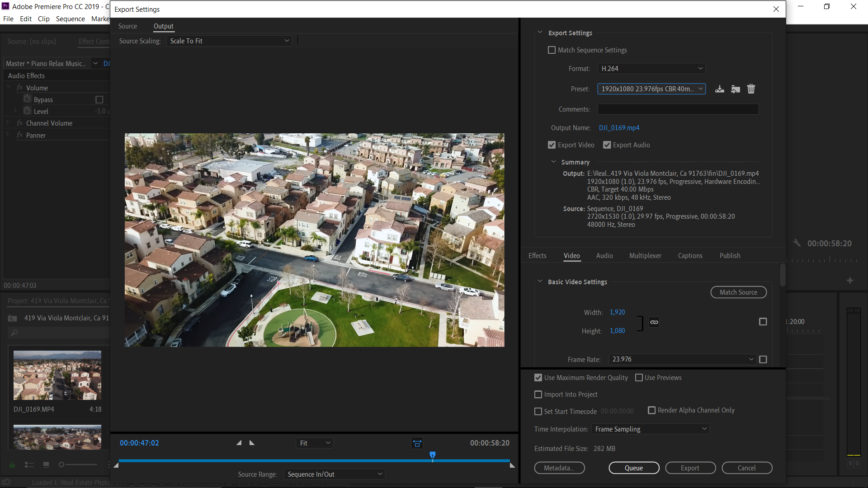Uncheck Use Maximum Render Quality
This screenshot has width=868, height=488.
pyautogui.click(x=538, y=378)
